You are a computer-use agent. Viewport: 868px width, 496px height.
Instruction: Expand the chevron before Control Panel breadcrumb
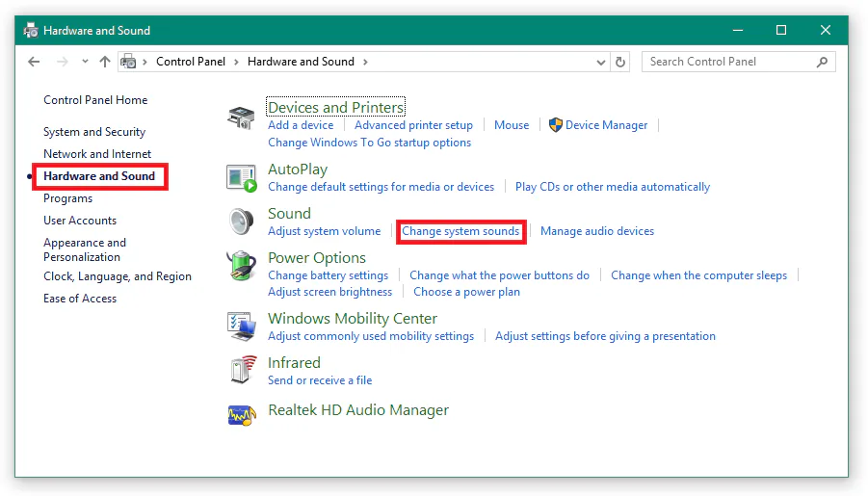[145, 62]
